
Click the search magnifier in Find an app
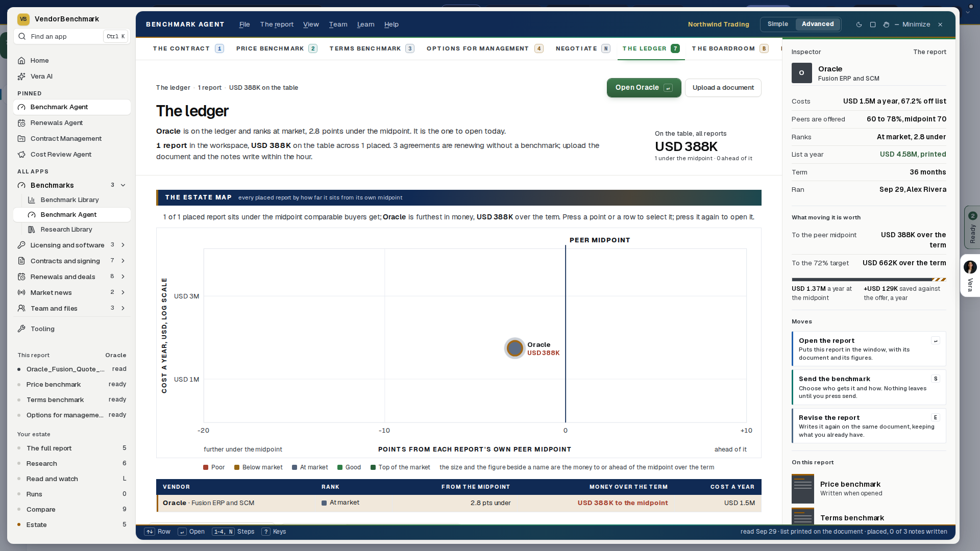pyautogui.click(x=22, y=36)
